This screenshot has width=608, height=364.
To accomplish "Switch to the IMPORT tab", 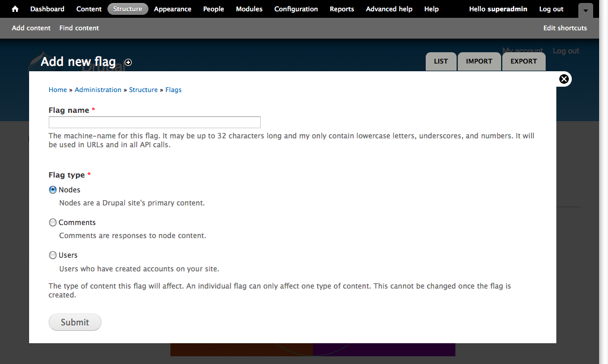I will tap(479, 61).
